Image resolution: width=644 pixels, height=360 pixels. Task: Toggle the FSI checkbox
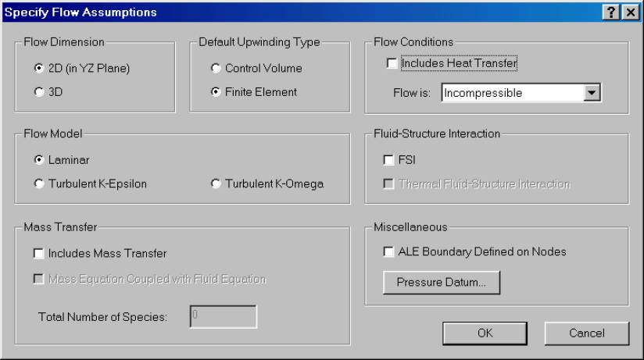point(388,160)
